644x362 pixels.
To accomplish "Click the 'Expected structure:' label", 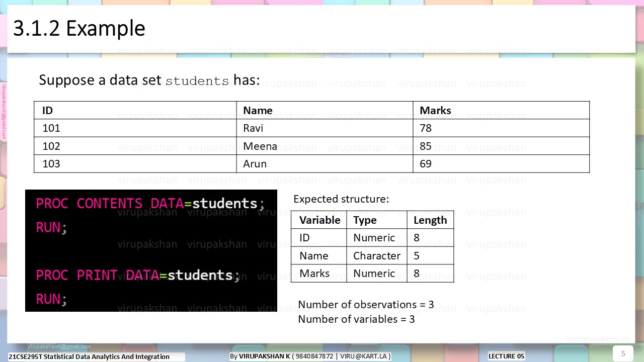I will pos(341,199).
